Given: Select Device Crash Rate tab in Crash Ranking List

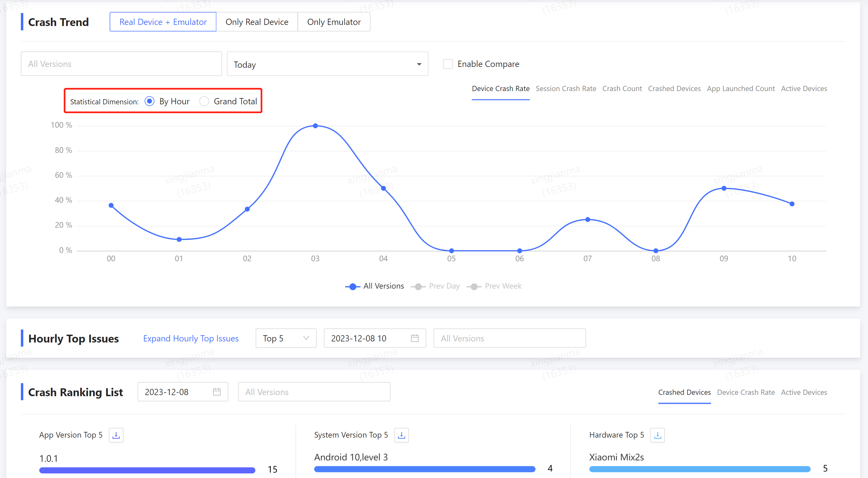Looking at the screenshot, I should coord(746,392).
